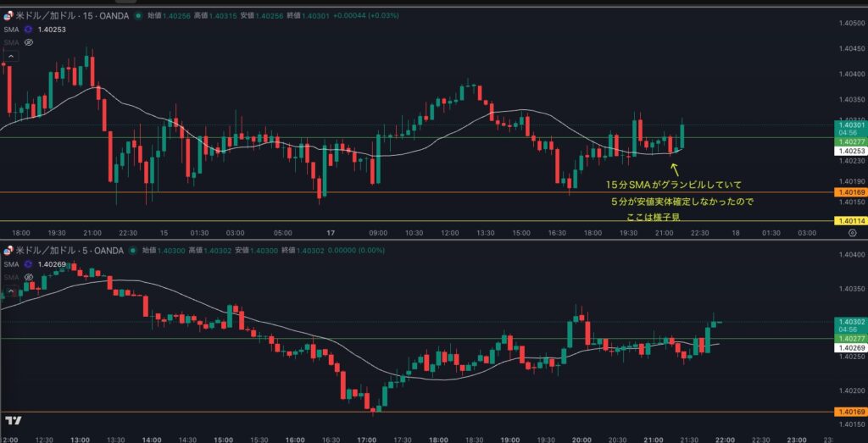This screenshot has height=443, width=868.
Task: Click the green market status dot in 5-minute chart
Action: click(133, 251)
